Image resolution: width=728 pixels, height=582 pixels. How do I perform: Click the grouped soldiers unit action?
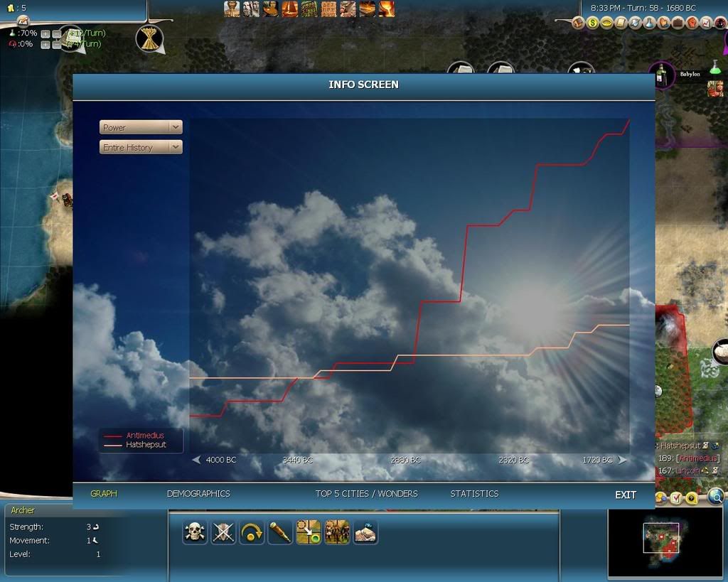point(337,532)
